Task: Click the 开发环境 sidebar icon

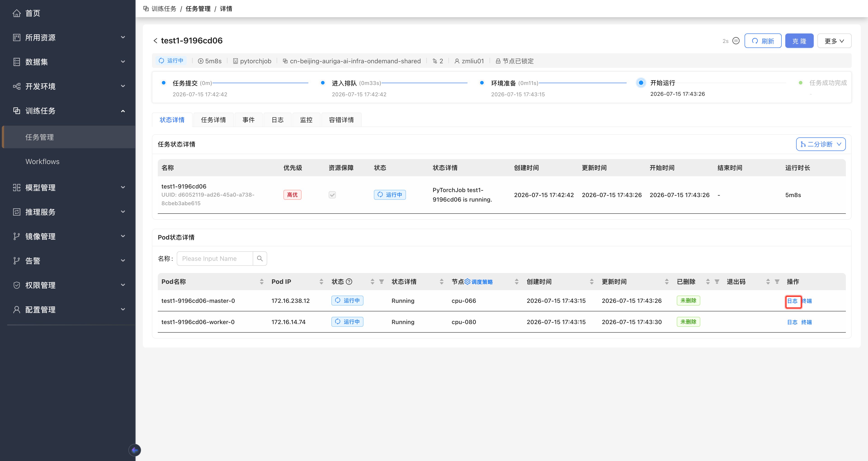Action: [x=17, y=86]
